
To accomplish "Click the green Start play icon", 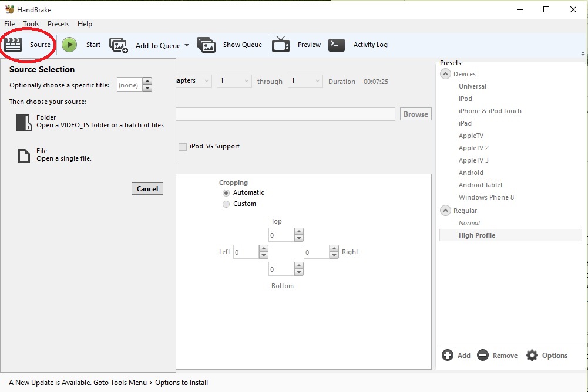I will coord(69,45).
